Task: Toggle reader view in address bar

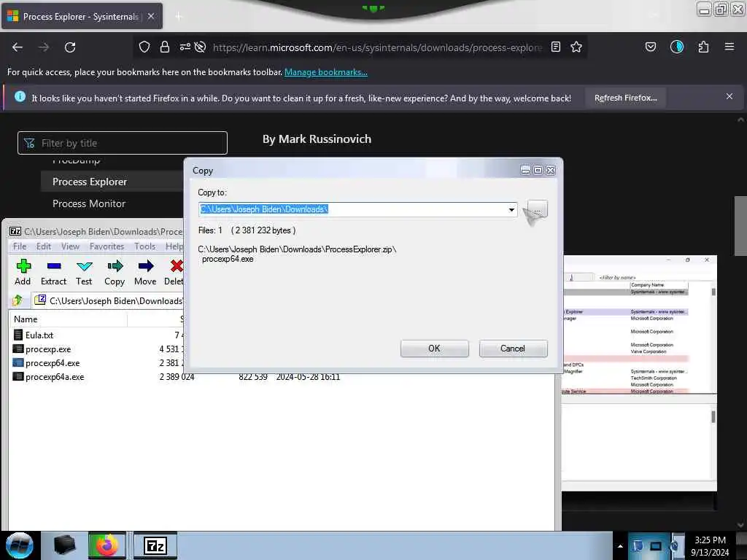Action: [x=555, y=47]
